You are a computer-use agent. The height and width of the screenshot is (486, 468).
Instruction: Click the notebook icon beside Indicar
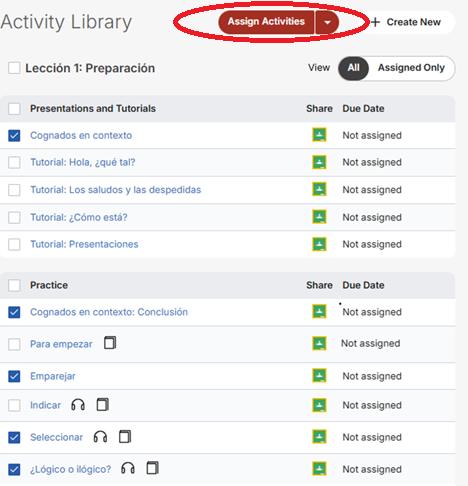[103, 405]
